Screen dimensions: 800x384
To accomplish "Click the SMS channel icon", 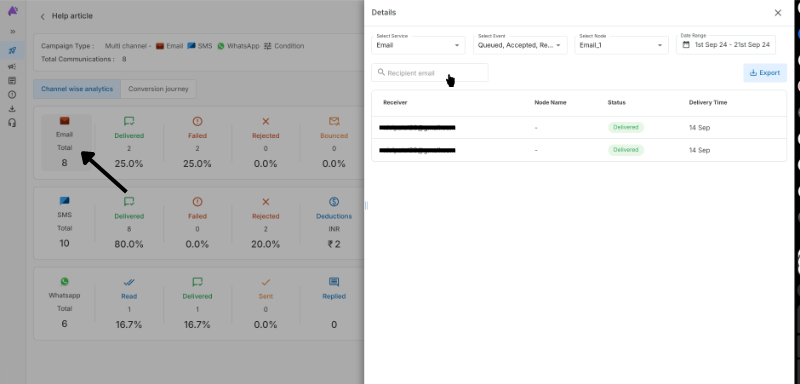I will click(64, 201).
